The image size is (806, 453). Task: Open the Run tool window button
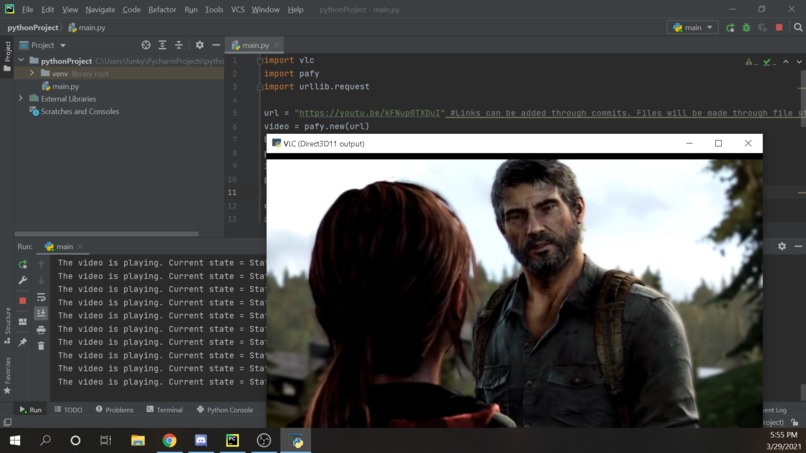[30, 410]
